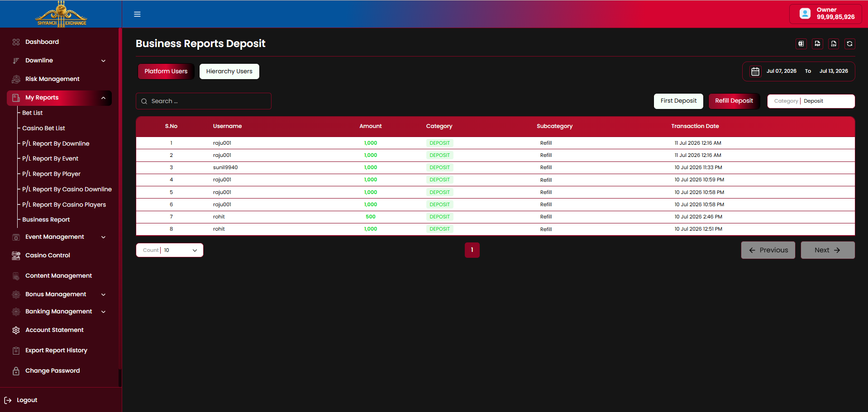Screen dimensions: 868x412
Task: Open P/L Report By Casino Players
Action: [x=64, y=205]
